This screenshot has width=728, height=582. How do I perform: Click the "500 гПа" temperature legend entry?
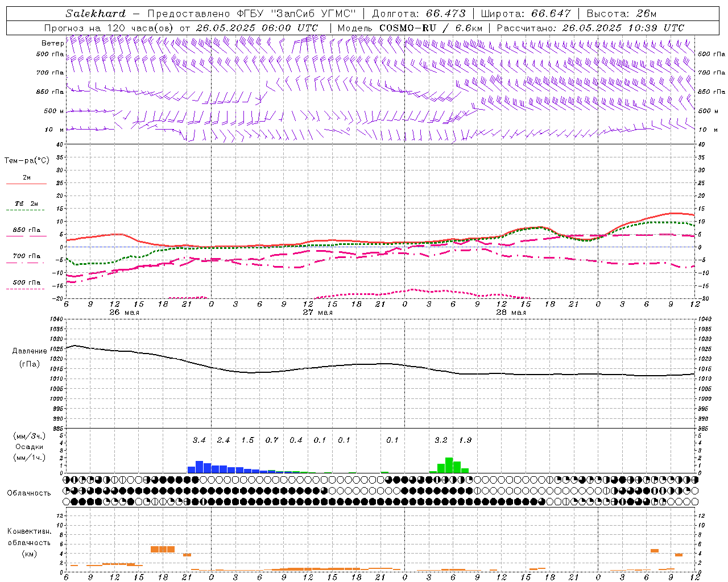(27, 282)
